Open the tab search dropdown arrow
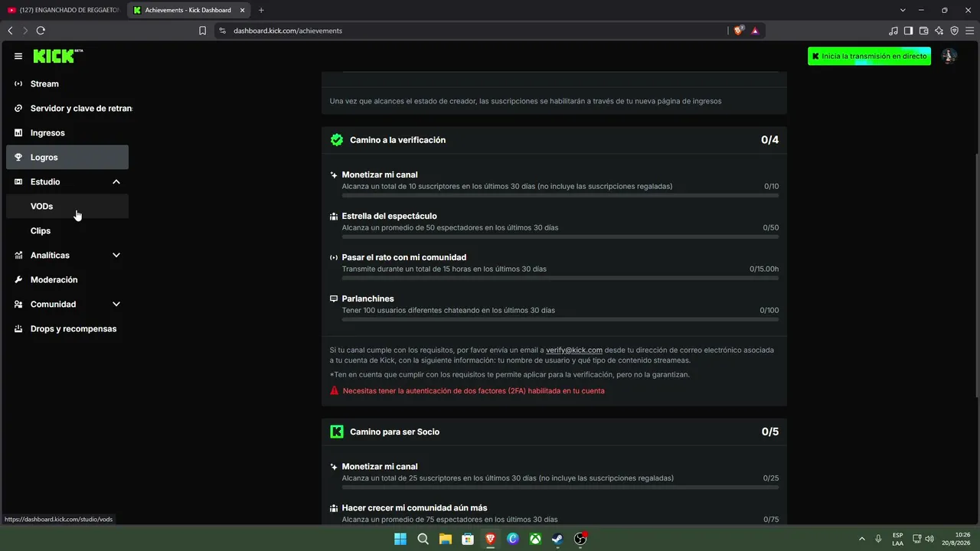 coord(903,10)
